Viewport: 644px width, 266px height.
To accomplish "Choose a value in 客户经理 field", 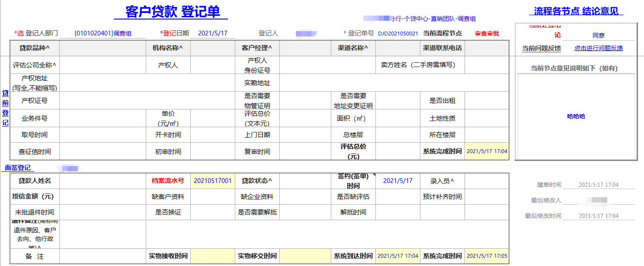I will click(x=305, y=48).
